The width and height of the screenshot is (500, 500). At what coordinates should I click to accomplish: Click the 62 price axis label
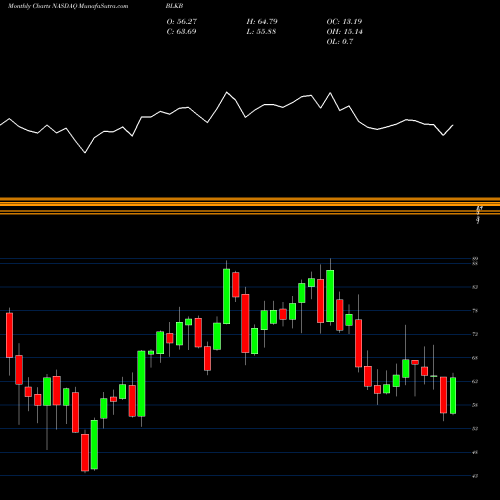[475, 381]
